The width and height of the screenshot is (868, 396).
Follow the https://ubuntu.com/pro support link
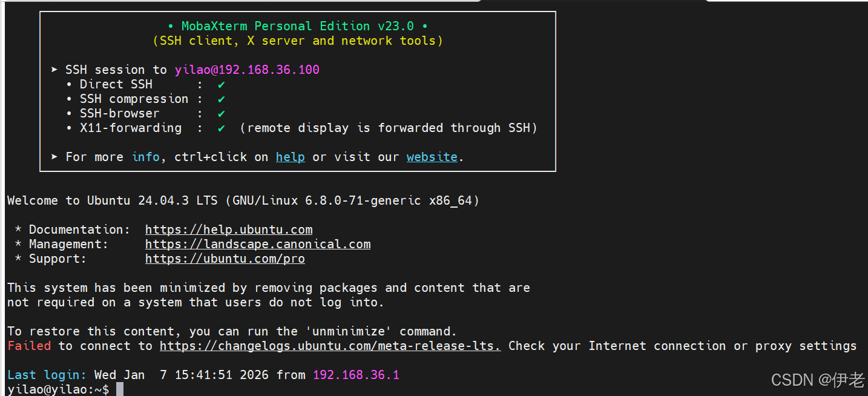(225, 259)
